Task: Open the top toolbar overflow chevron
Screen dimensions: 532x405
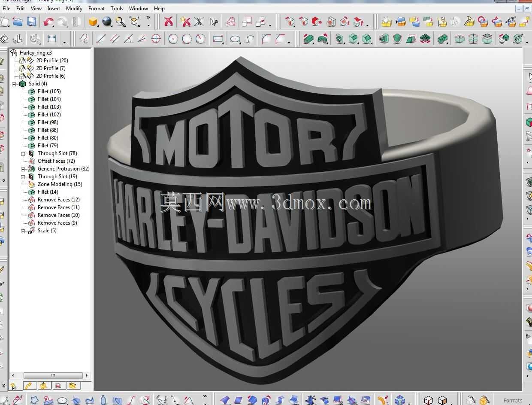Action: [148, 18]
